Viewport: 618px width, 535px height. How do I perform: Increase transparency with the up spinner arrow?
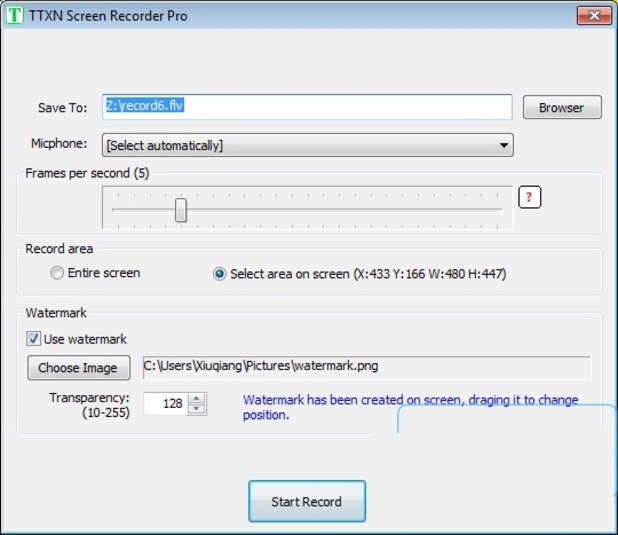(x=197, y=398)
